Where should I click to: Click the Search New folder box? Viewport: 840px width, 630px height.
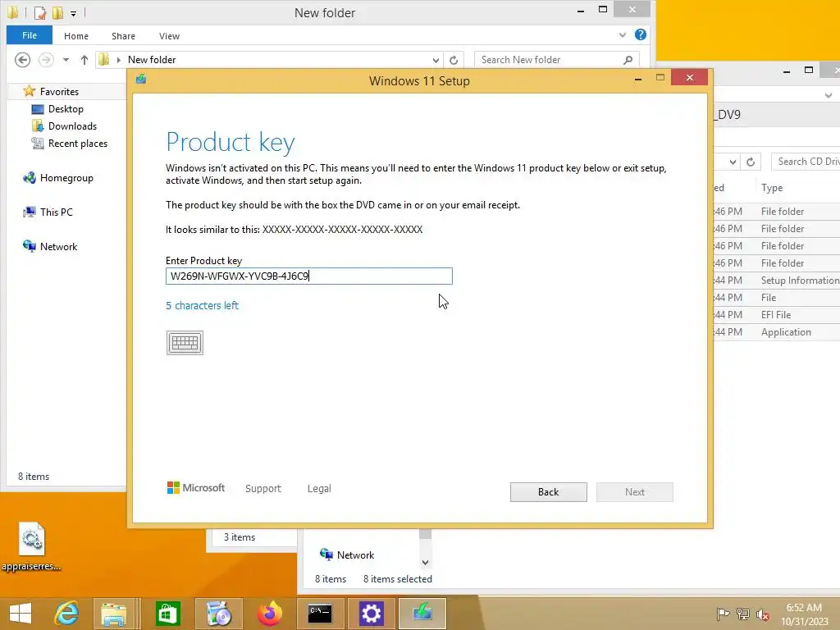click(557, 60)
